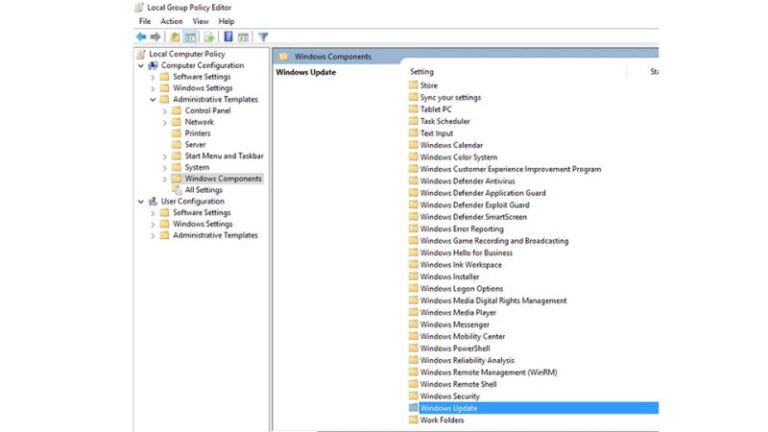
Task: Click folder icon beside Windows Defender Antivirus
Action: click(413, 181)
